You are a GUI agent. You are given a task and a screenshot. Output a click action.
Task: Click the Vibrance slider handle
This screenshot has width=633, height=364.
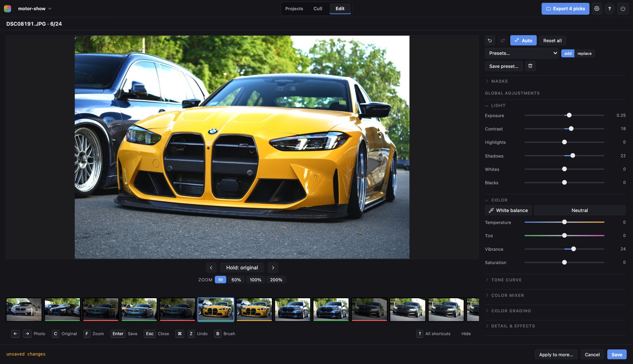point(574,249)
